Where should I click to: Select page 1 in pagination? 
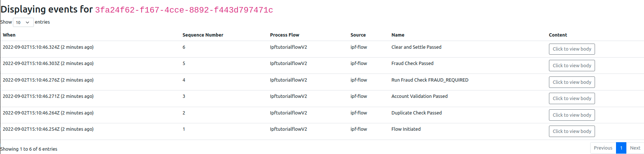[x=621, y=148]
